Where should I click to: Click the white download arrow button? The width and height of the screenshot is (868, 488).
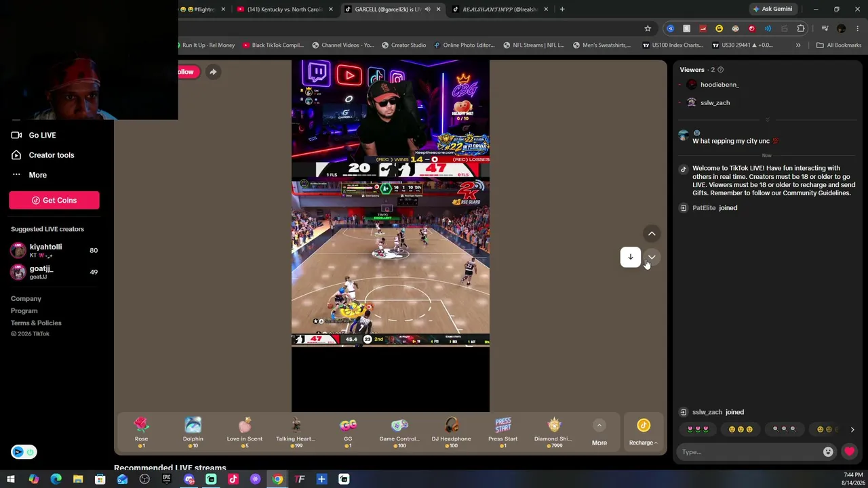click(x=630, y=257)
